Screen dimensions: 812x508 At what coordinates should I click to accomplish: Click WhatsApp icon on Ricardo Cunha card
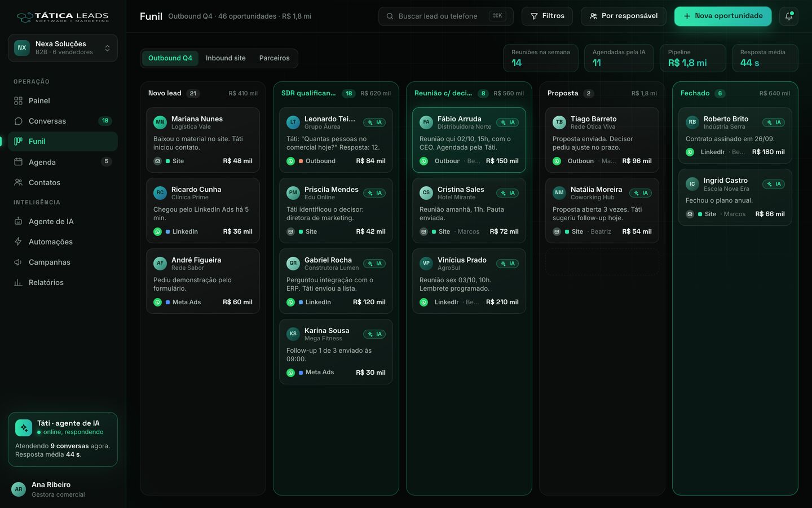coord(157,231)
